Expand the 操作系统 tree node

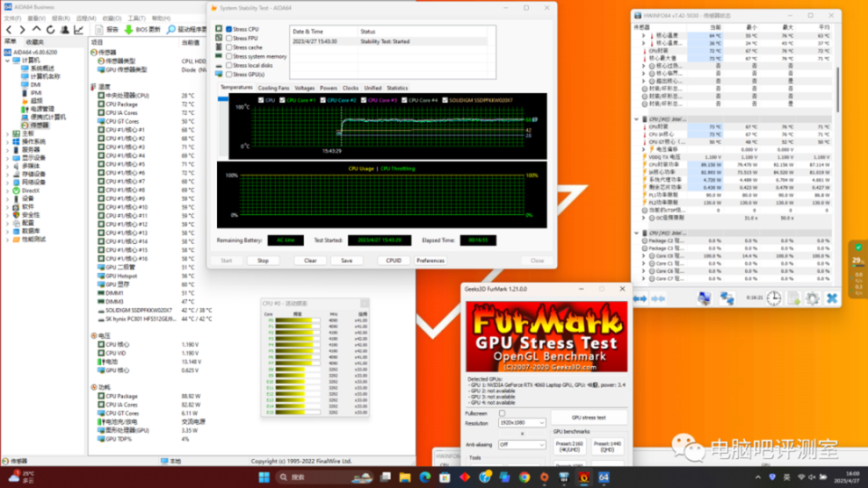click(x=7, y=142)
